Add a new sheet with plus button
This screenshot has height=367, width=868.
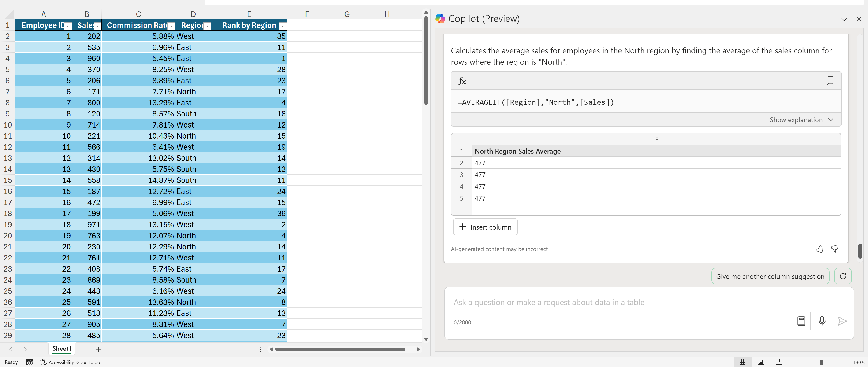pyautogui.click(x=98, y=349)
